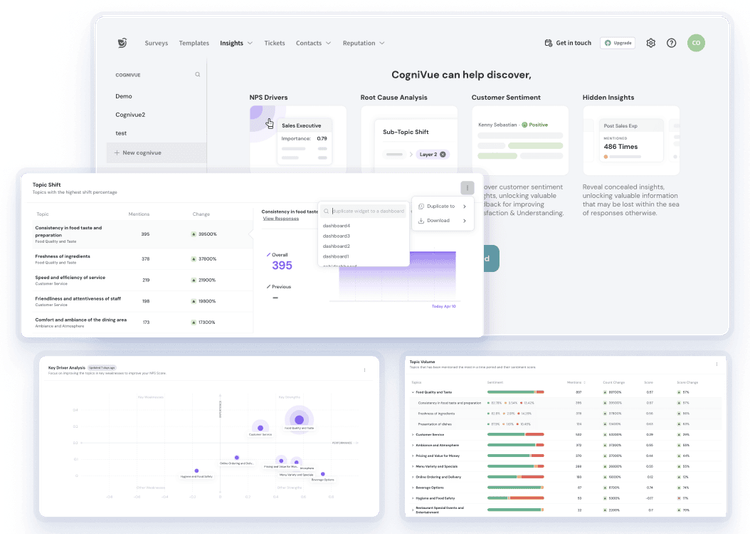Expand the Ambiance and Atmosphere row
This screenshot has width=750, height=534.
(x=413, y=445)
